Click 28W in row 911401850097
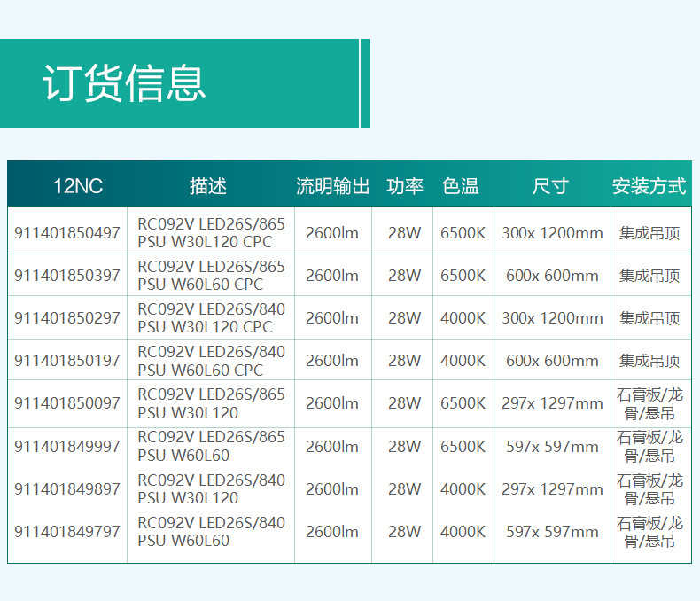Screen dimensions: 700x601 [404, 402]
